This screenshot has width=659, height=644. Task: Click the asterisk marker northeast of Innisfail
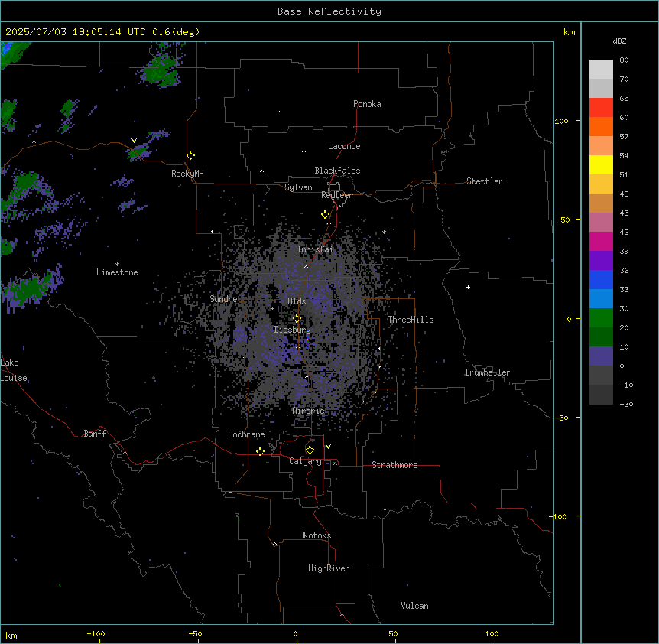point(384,232)
